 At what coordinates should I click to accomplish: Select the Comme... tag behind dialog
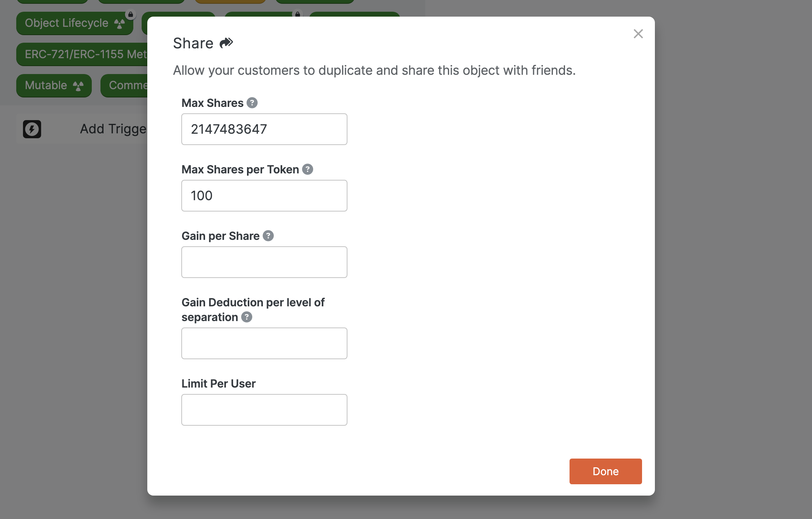124,85
